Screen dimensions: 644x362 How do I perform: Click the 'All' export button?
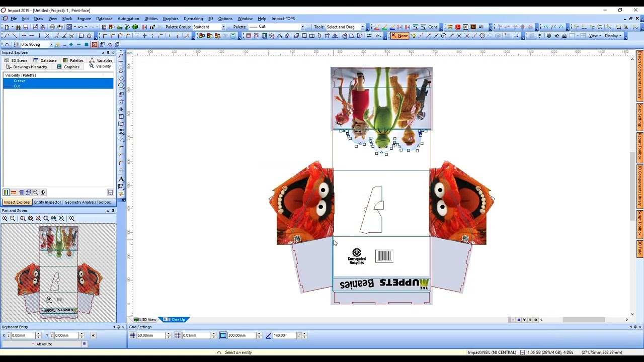(481, 27)
